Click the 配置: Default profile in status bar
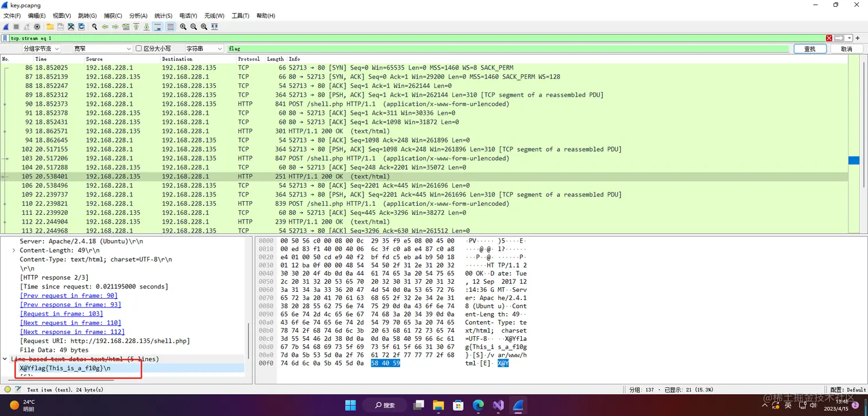Viewport: 868px width, 416px height. [x=848, y=390]
